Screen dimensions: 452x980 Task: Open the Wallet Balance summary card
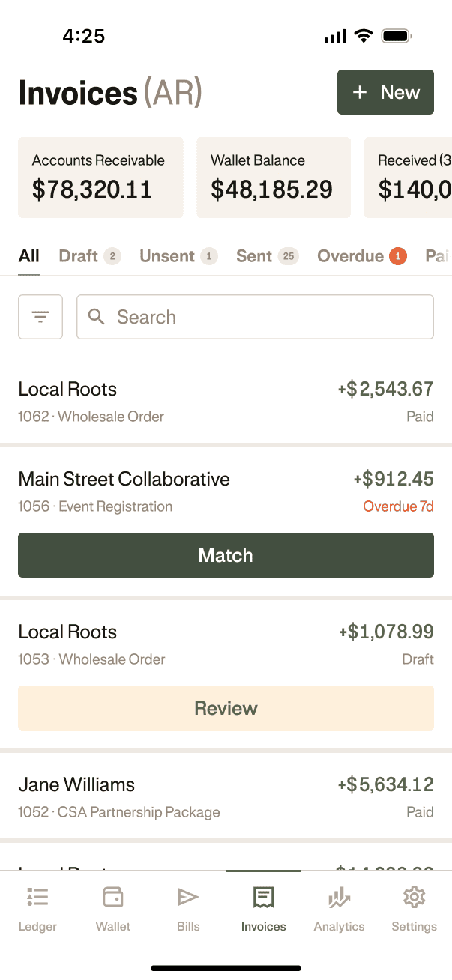pos(274,177)
